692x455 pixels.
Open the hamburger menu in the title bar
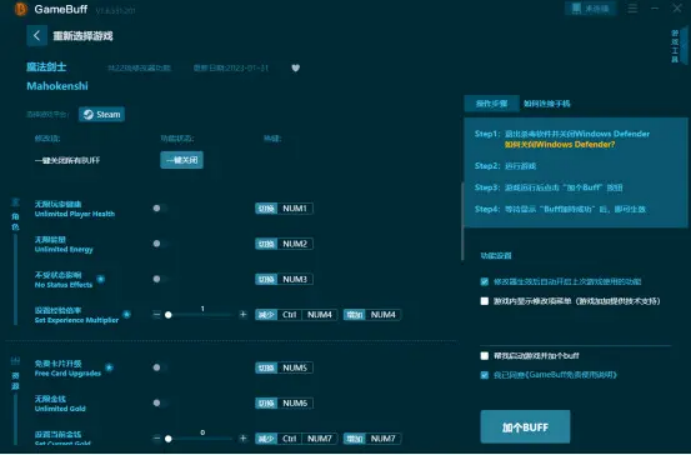[632, 8]
